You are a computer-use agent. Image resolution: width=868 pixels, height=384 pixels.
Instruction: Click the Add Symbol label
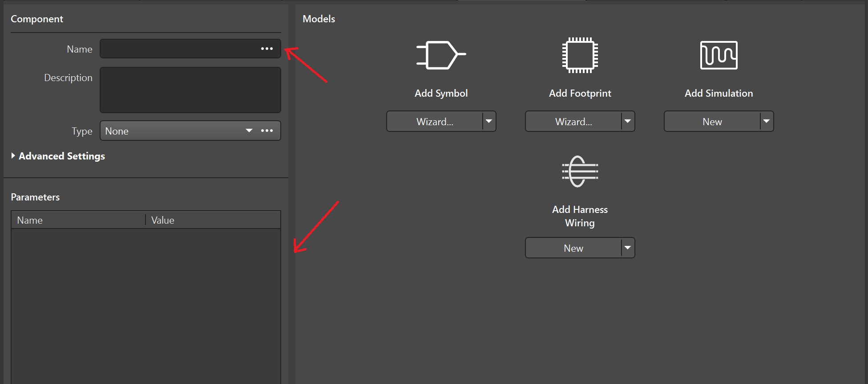coord(441,93)
